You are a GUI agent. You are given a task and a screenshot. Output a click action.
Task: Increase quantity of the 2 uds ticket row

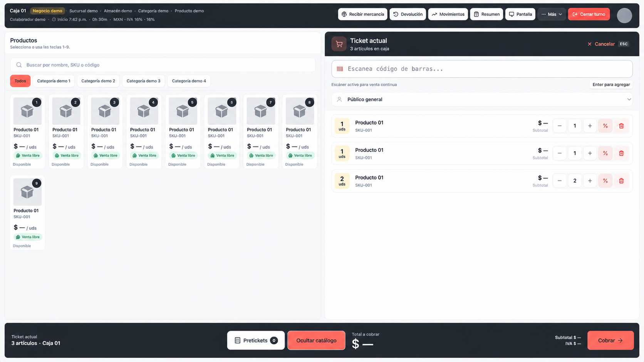(590, 181)
